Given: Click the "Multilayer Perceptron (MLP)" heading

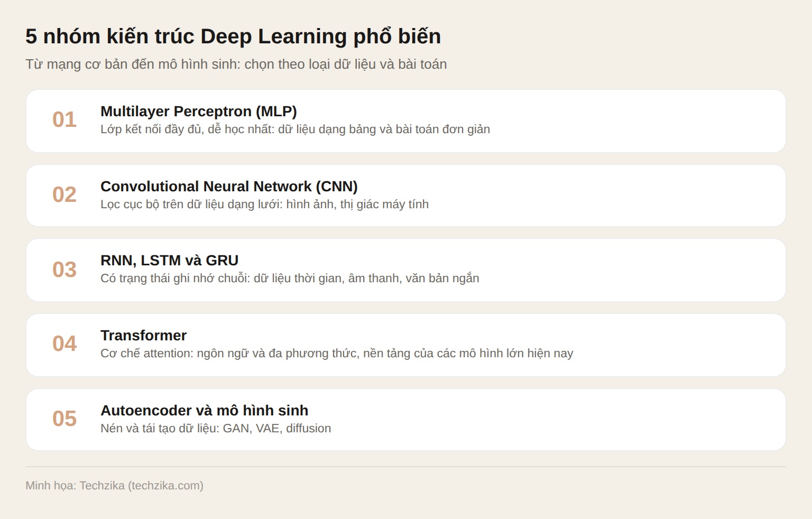Looking at the screenshot, I should click(199, 112).
